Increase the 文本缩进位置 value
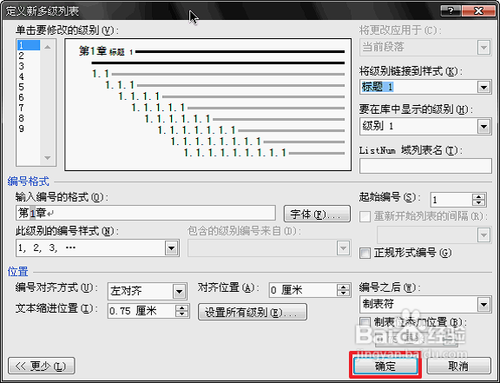 coord(182,308)
